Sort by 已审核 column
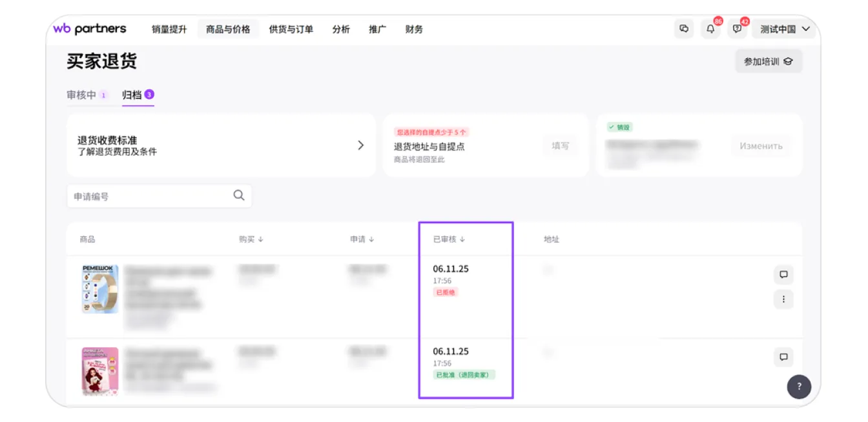This screenshot has width=868, height=422. 449,239
